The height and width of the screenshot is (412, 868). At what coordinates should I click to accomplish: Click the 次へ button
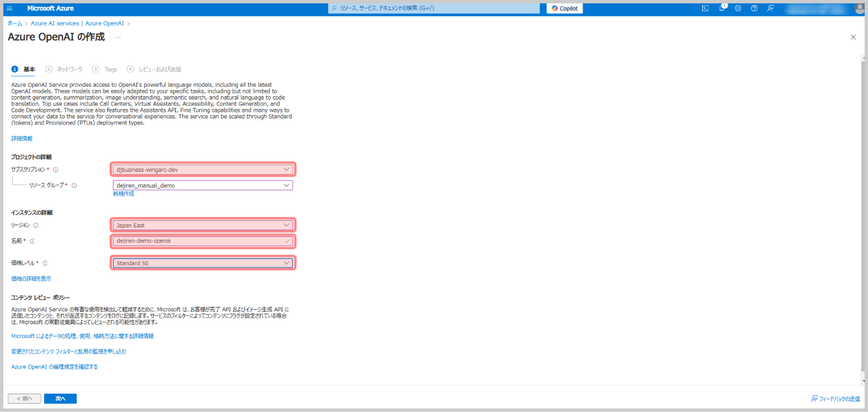click(60, 399)
